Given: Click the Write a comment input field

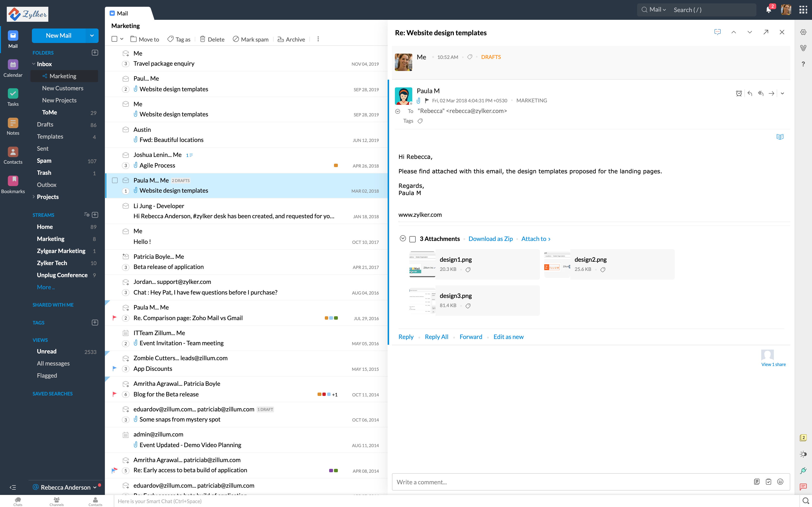Looking at the screenshot, I should 570,482.
